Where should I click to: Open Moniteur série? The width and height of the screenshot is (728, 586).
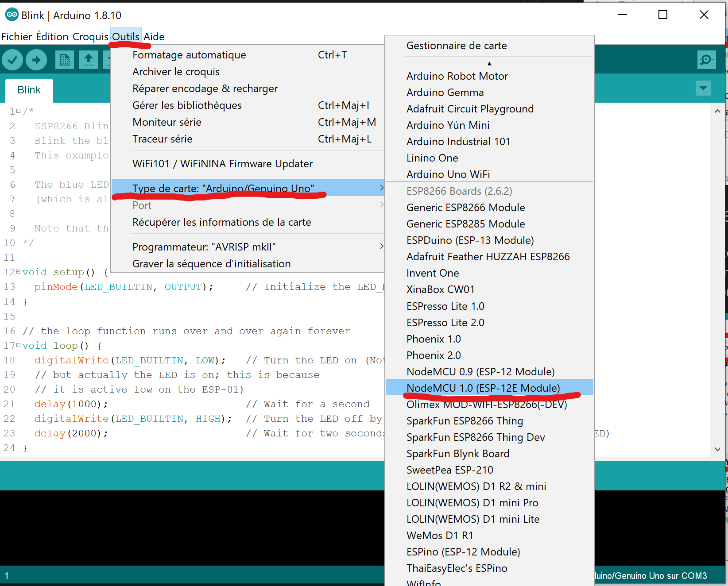click(x=248, y=122)
